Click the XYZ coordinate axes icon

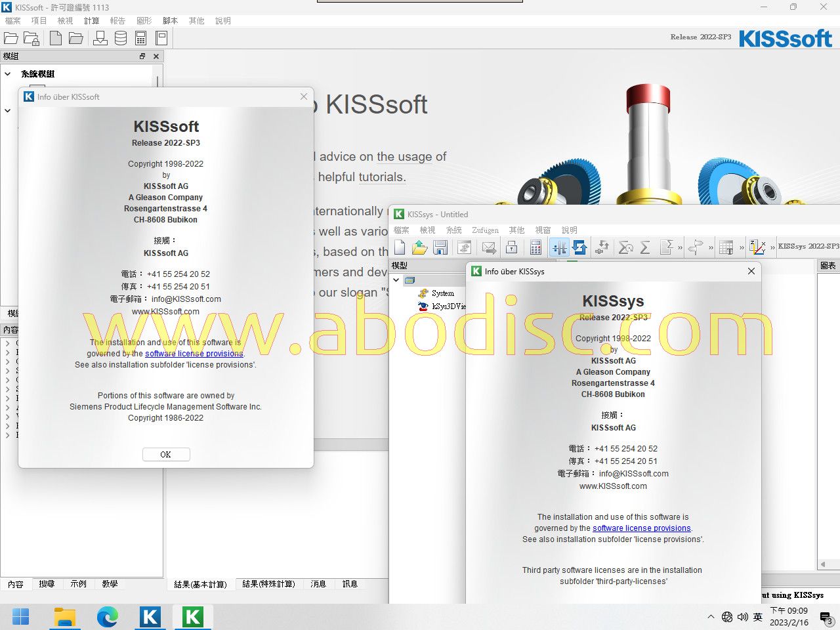coord(757,247)
